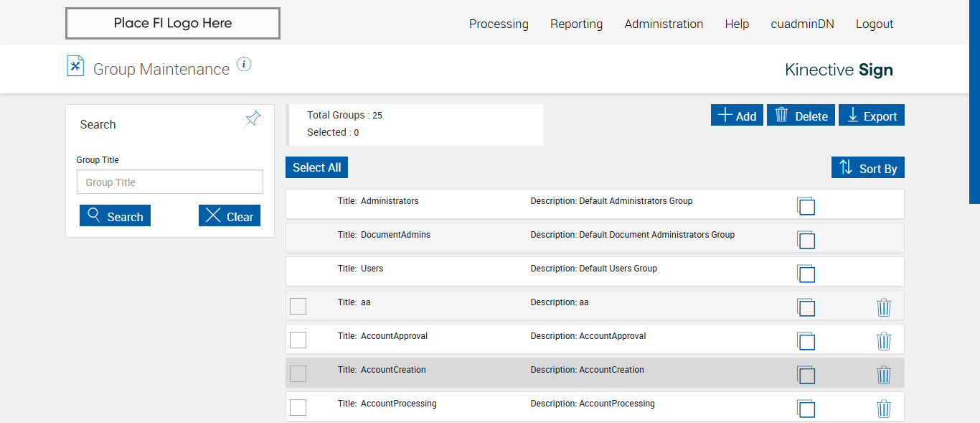This screenshot has height=423, width=980.
Task: Click the Select All button
Action: 316,167
